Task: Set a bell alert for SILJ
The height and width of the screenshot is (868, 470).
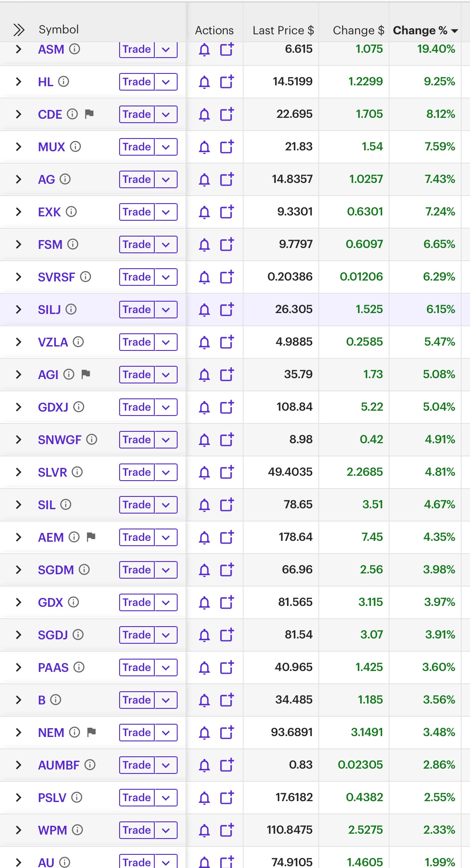Action: (x=204, y=310)
